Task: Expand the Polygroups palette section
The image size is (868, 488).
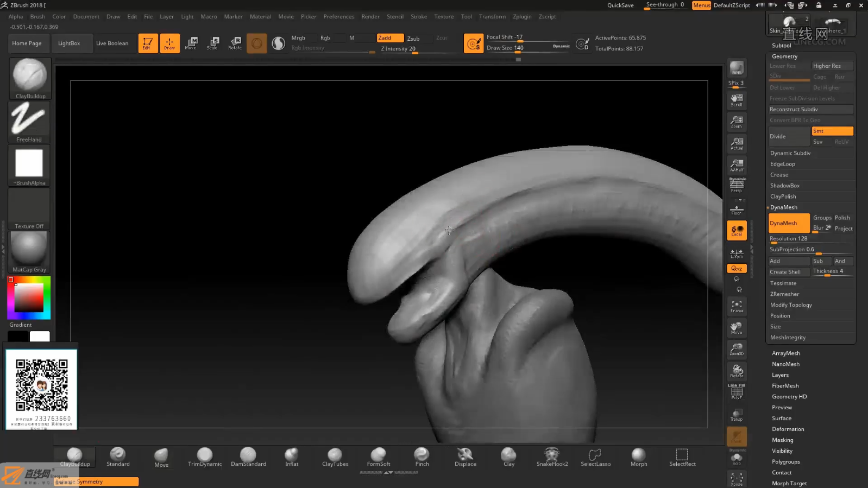Action: (785, 462)
